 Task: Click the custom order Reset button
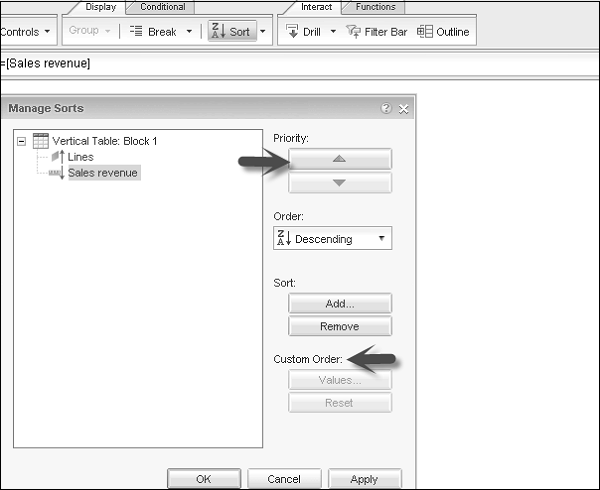(x=340, y=403)
